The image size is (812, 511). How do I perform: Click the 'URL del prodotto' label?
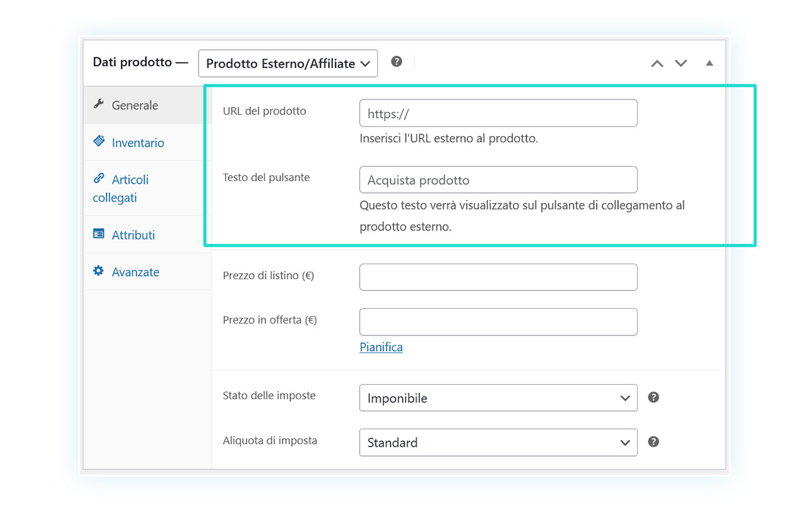(264, 111)
